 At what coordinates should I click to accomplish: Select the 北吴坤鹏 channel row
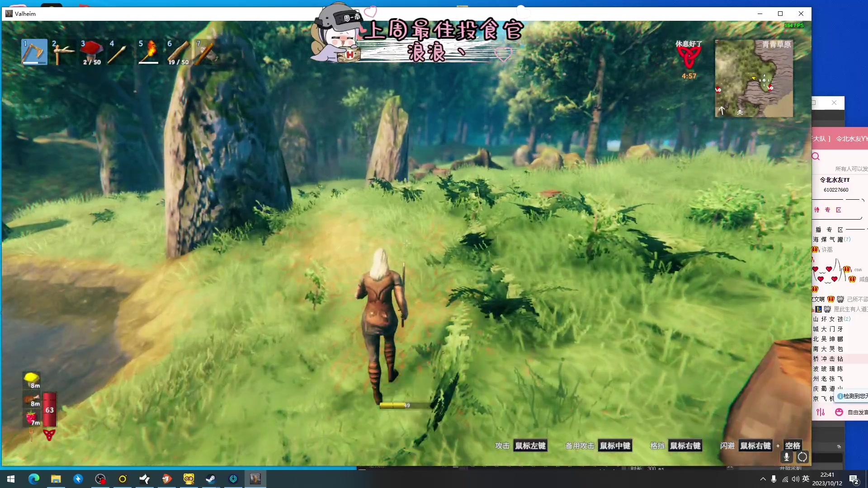(x=840, y=339)
